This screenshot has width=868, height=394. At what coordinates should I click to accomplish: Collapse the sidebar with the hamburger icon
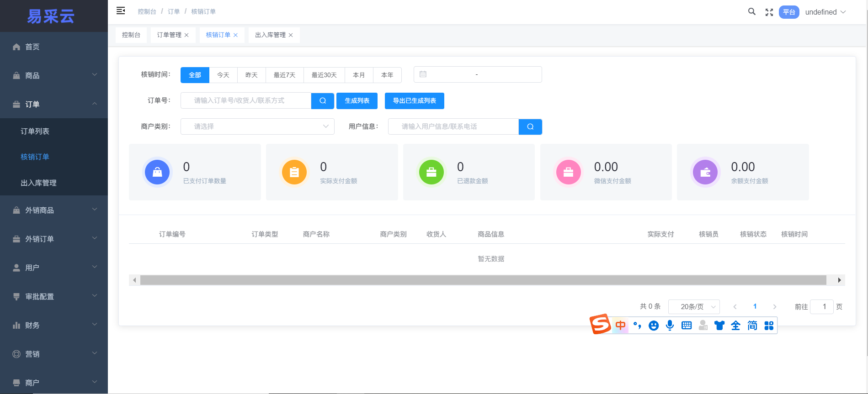(121, 11)
